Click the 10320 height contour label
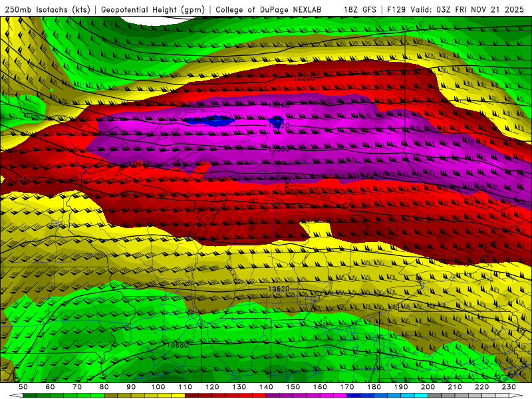Viewport: 532px width, 399px height. 279,126
